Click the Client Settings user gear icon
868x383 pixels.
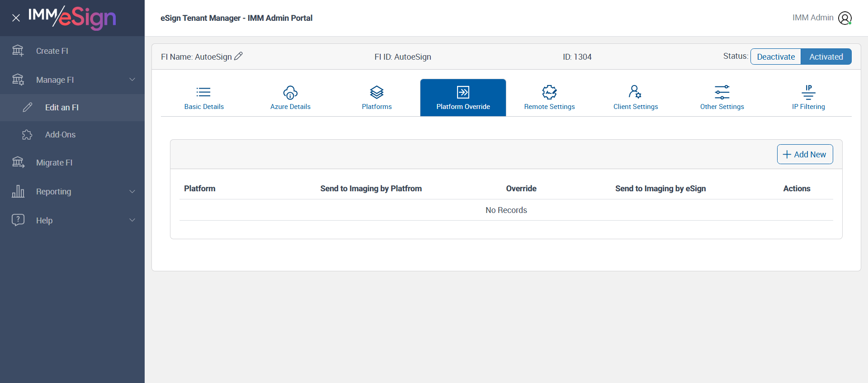coord(635,92)
